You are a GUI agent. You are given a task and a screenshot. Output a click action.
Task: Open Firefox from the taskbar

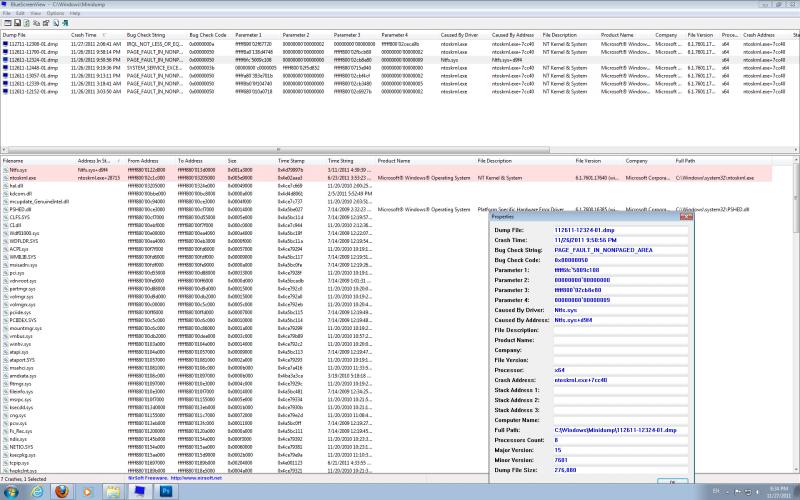(x=62, y=491)
